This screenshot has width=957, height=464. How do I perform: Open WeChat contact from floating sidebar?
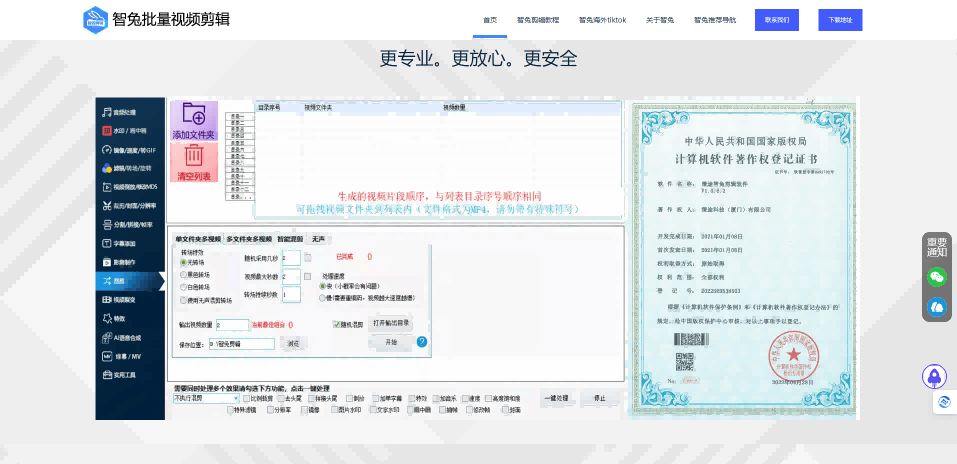coord(936,277)
